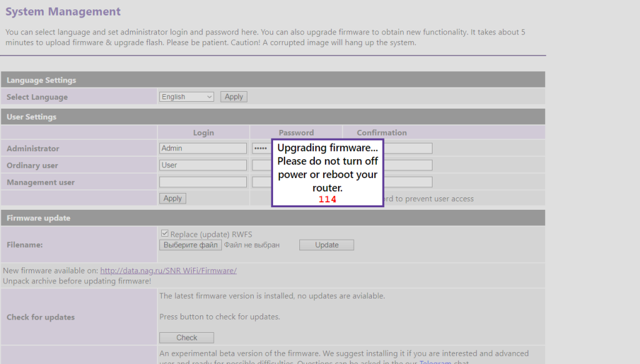Click the Management user row label
This screenshot has height=364, width=640.
pos(41,182)
